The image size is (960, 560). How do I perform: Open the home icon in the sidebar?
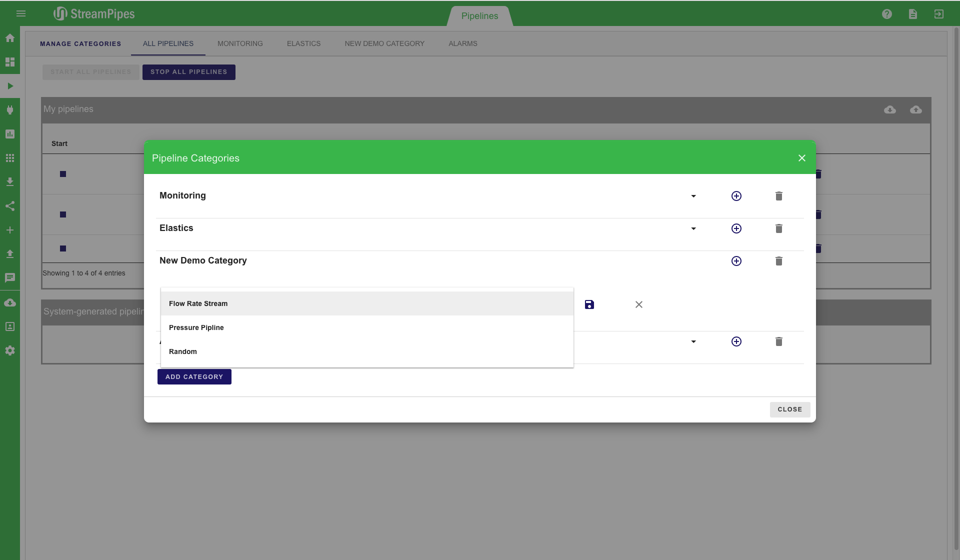(x=10, y=38)
